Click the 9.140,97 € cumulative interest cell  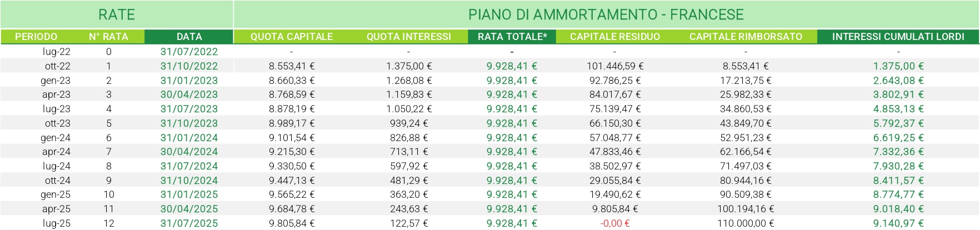[898, 223]
